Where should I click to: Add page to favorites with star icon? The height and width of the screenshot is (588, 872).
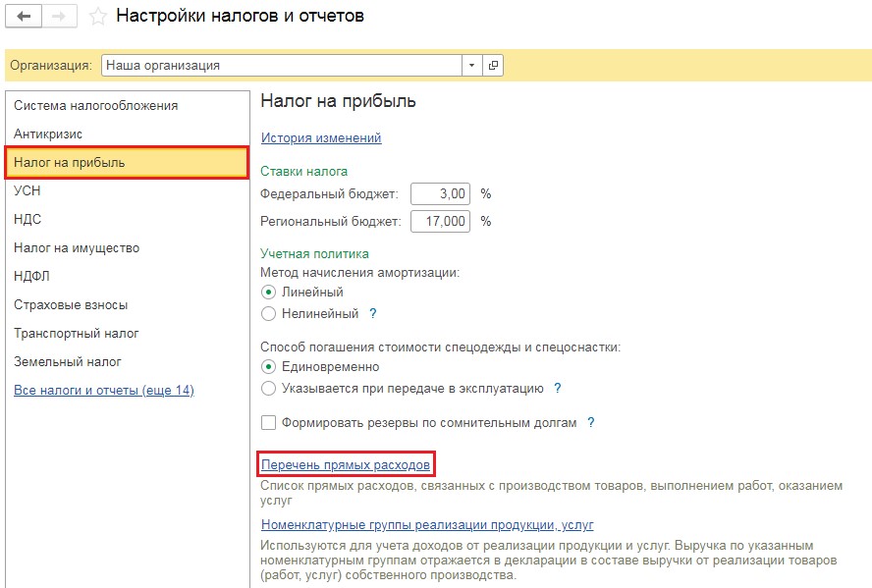click(97, 17)
